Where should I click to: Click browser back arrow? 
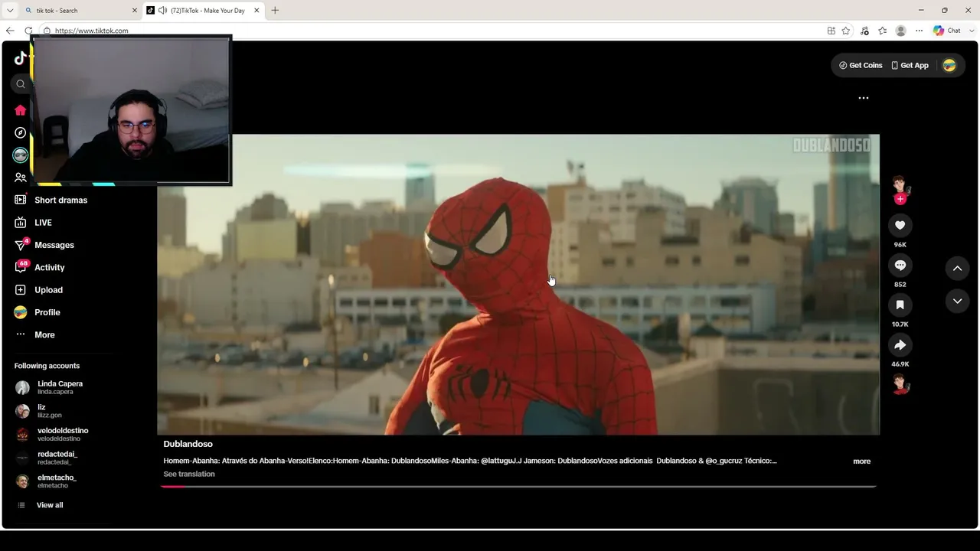10,31
